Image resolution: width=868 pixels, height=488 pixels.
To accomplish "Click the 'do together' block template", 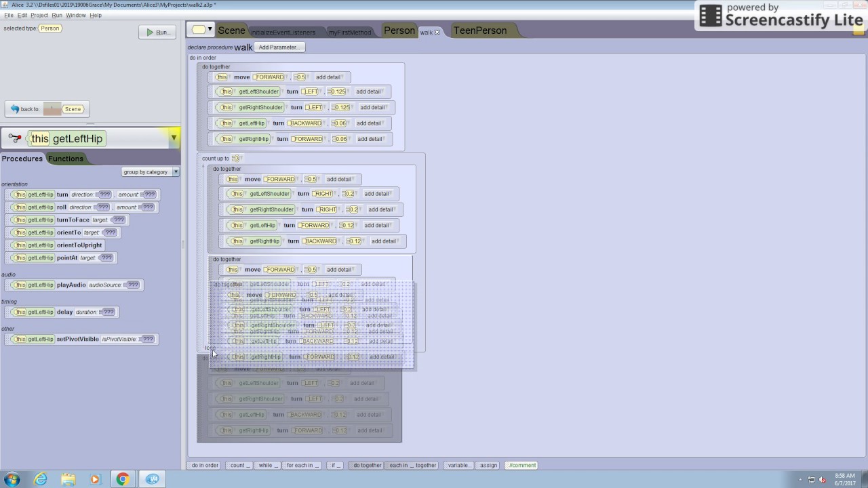I will tap(366, 465).
